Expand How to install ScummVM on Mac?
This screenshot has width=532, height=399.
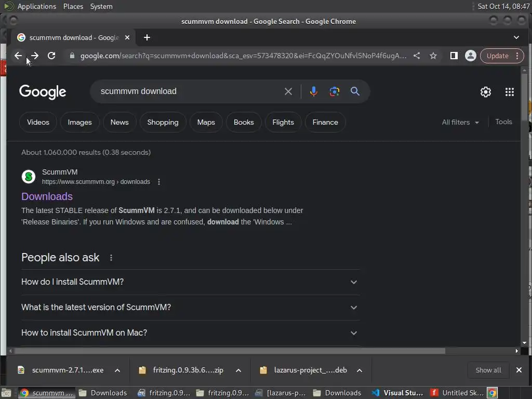point(190,333)
